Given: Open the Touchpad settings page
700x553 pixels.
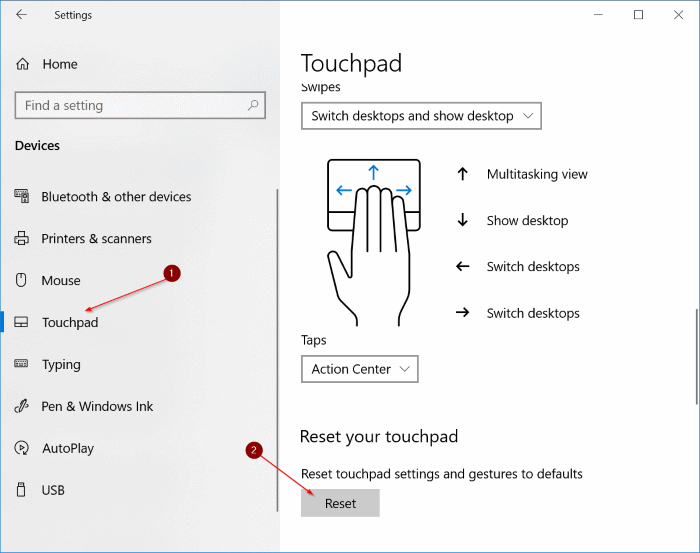Looking at the screenshot, I should pos(70,323).
